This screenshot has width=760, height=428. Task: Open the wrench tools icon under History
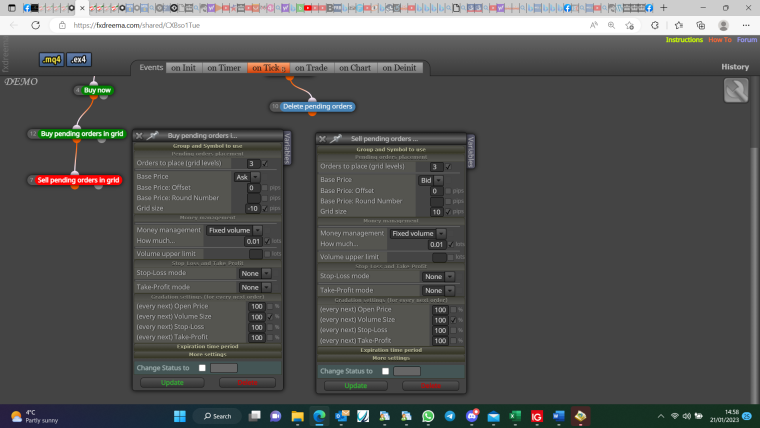point(736,90)
